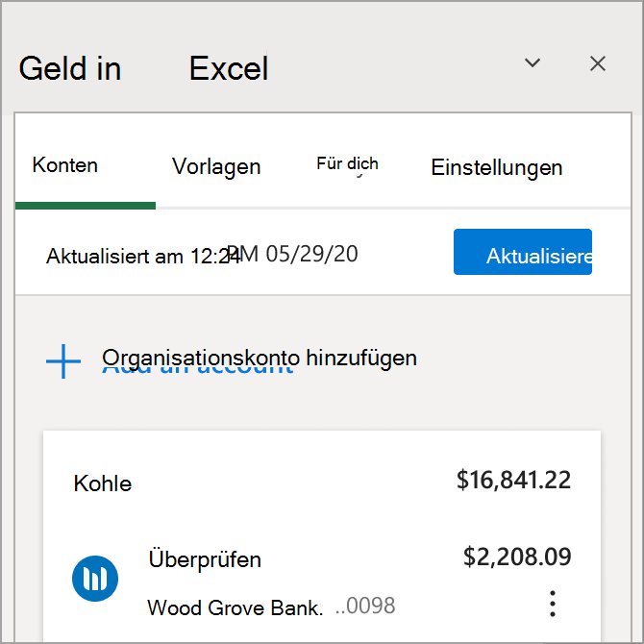The image size is (644, 644).
Task: Open the Für dich tab
Action: (x=347, y=164)
